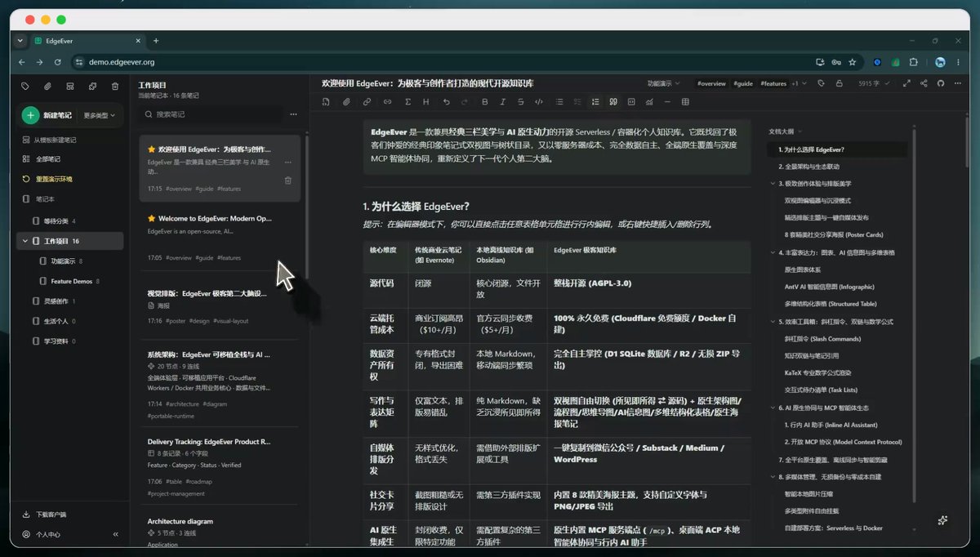Click the heading H toolbar icon

[x=425, y=102]
